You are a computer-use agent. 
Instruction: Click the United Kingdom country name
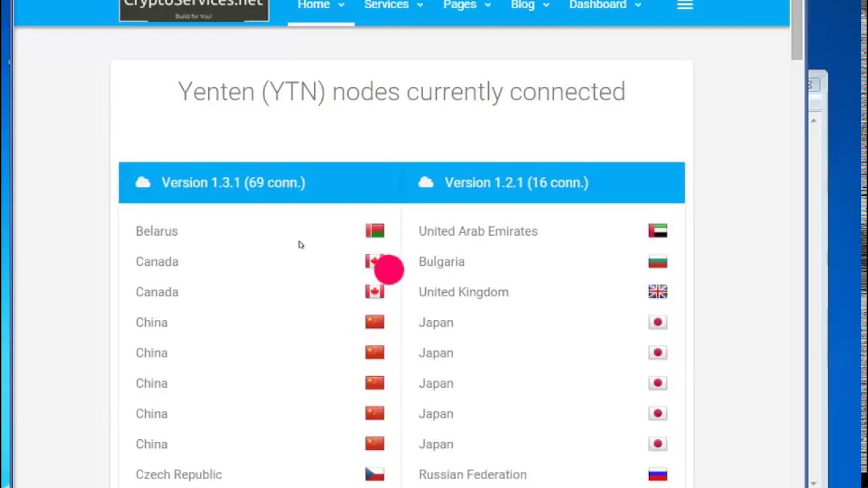[464, 292]
